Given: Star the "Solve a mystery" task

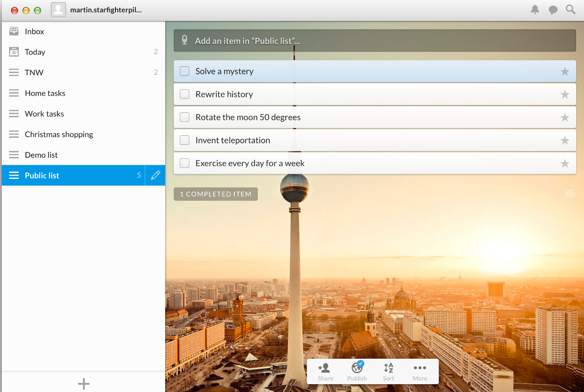Looking at the screenshot, I should pyautogui.click(x=565, y=71).
